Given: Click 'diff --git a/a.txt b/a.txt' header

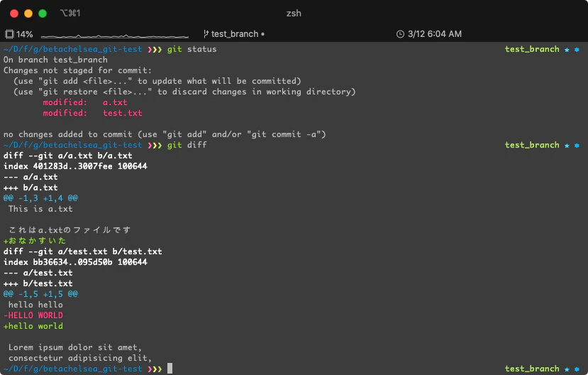Looking at the screenshot, I should (x=68, y=156).
